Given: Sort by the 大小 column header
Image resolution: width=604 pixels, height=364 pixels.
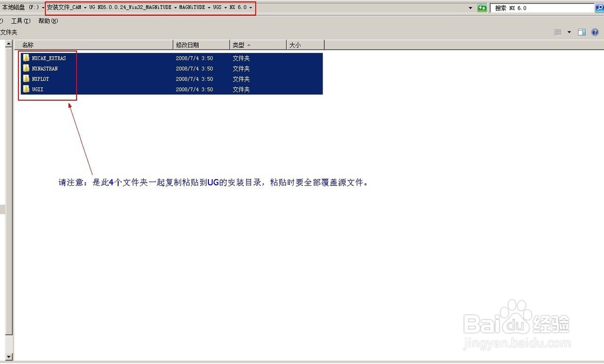Looking at the screenshot, I should coord(306,45).
